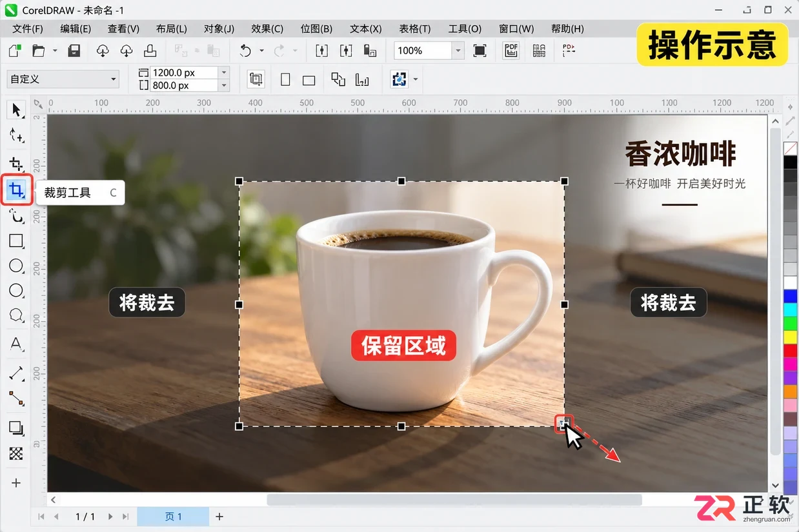Open the 帮助(H) menu
The width and height of the screenshot is (799, 532).
click(567, 28)
